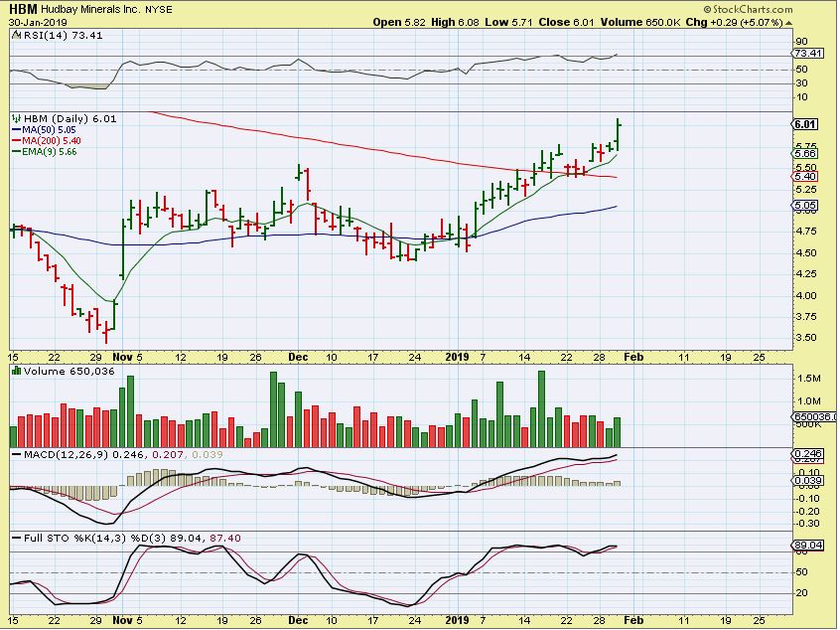Click the HBM (Daily) 6.01 legend
The height and width of the screenshot is (630, 840).
tap(70, 118)
